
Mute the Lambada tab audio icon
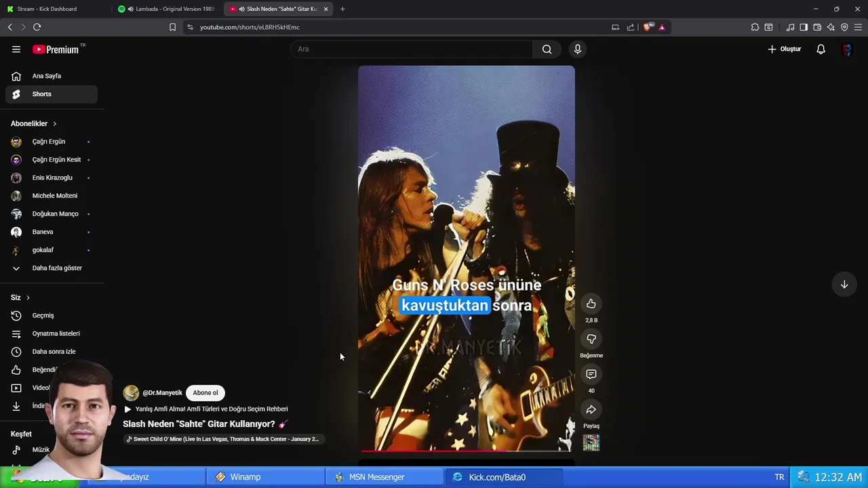[130, 9]
